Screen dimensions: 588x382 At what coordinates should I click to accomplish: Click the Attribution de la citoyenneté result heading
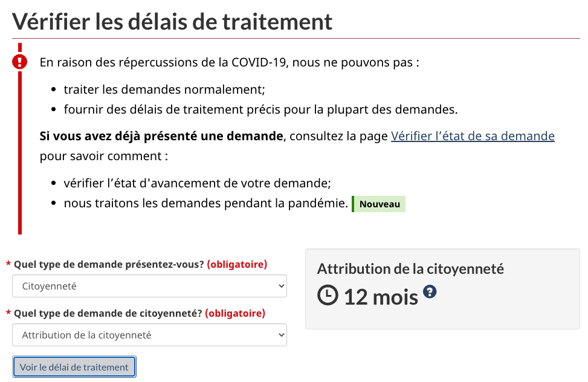(x=410, y=269)
